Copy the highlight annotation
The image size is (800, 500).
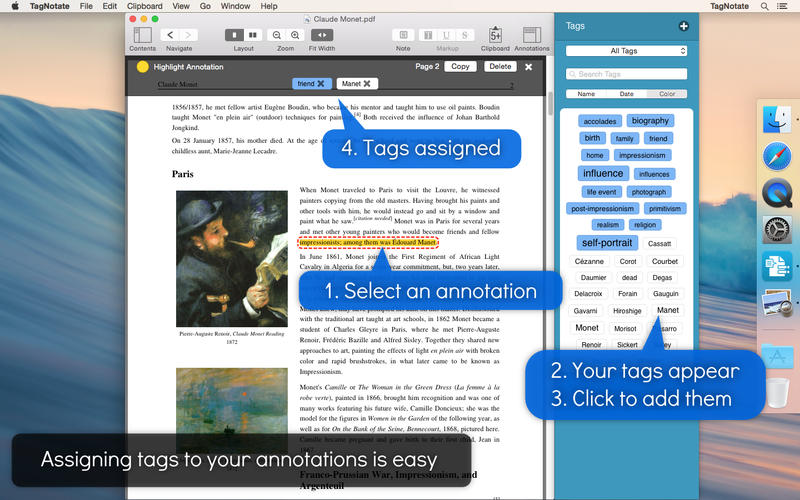coord(460,66)
